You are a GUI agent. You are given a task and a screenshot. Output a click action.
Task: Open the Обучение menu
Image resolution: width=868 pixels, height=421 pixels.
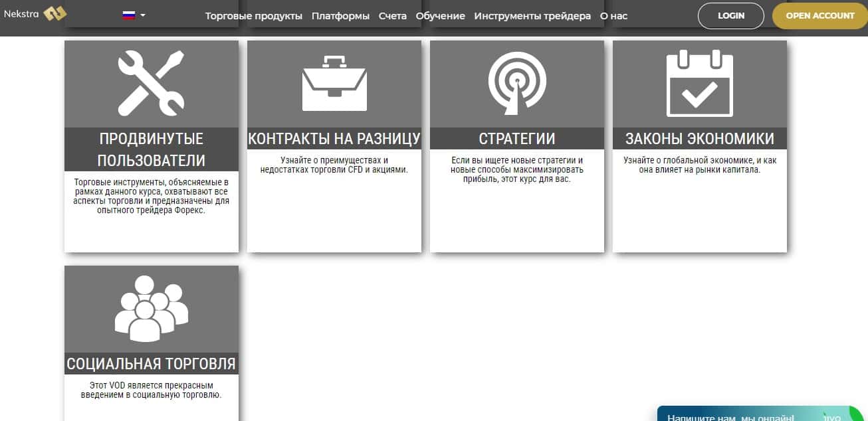441,16
